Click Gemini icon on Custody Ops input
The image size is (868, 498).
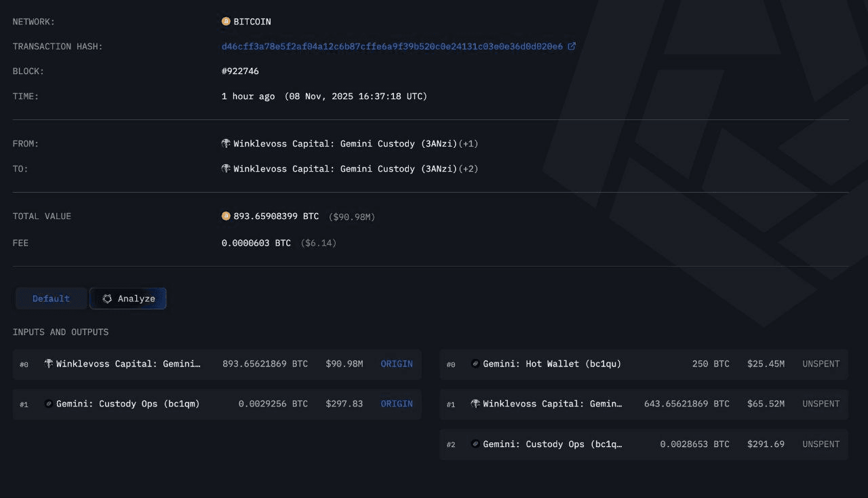pyautogui.click(x=48, y=404)
